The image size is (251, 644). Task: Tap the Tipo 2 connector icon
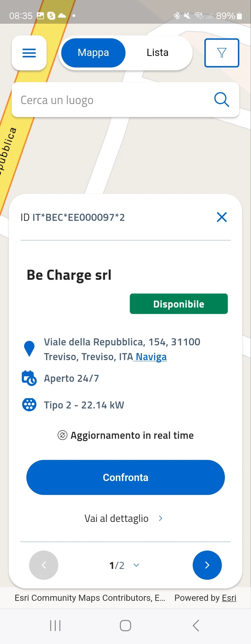(29, 405)
